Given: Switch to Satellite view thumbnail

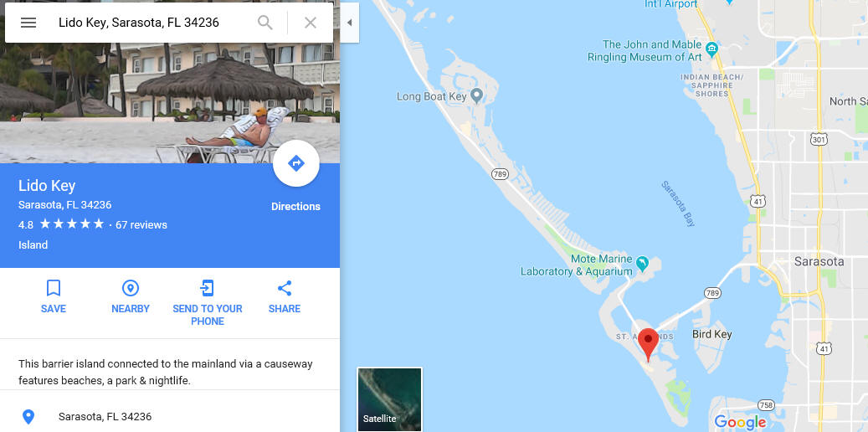Looking at the screenshot, I should (x=390, y=399).
